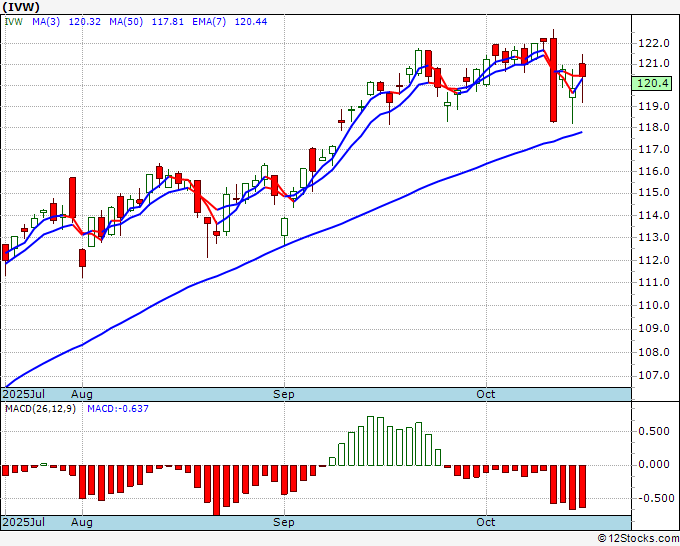Click the 113.0 price axis label

pos(654,237)
